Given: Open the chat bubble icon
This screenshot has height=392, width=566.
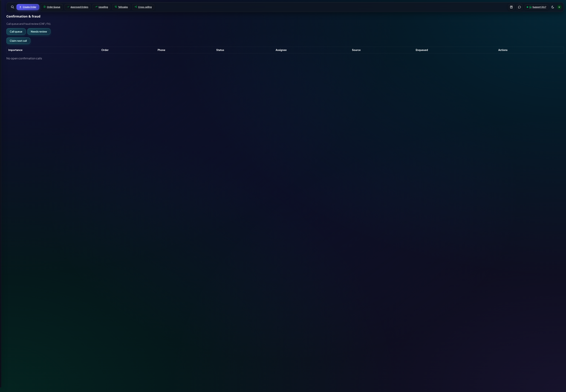Looking at the screenshot, I should [519, 7].
